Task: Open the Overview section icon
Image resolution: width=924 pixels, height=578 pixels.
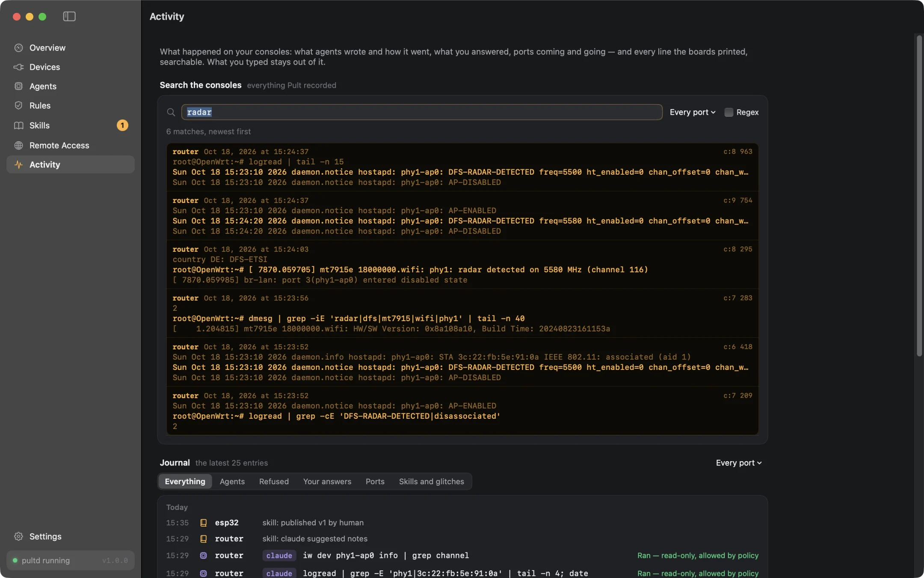Action: coord(18,48)
